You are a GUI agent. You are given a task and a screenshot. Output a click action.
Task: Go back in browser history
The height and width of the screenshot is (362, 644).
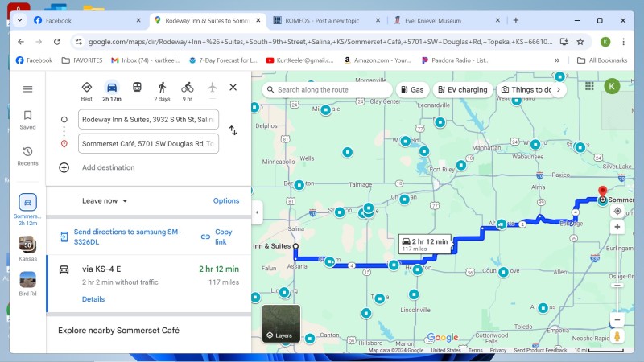(x=21, y=42)
